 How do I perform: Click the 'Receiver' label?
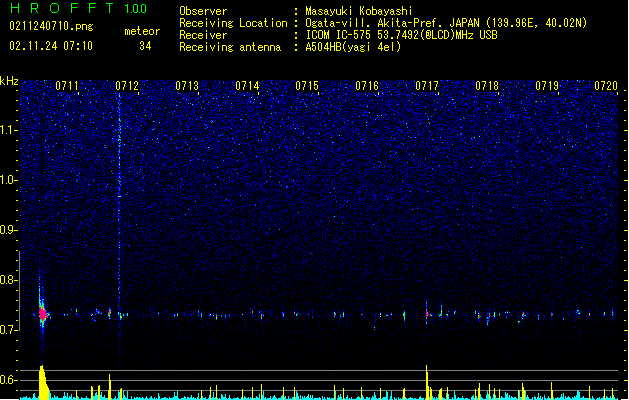203,35
